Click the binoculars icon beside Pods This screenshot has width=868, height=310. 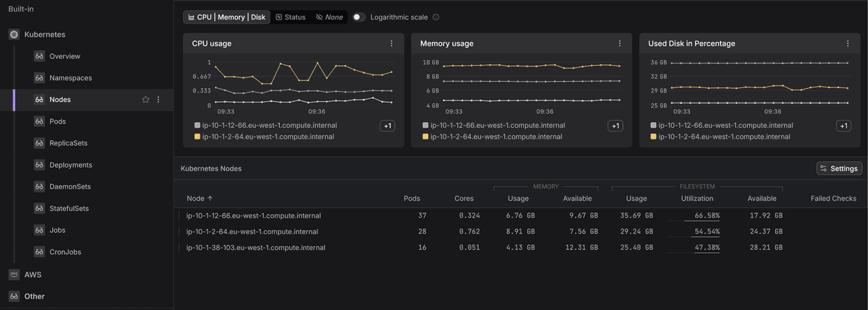(x=40, y=121)
